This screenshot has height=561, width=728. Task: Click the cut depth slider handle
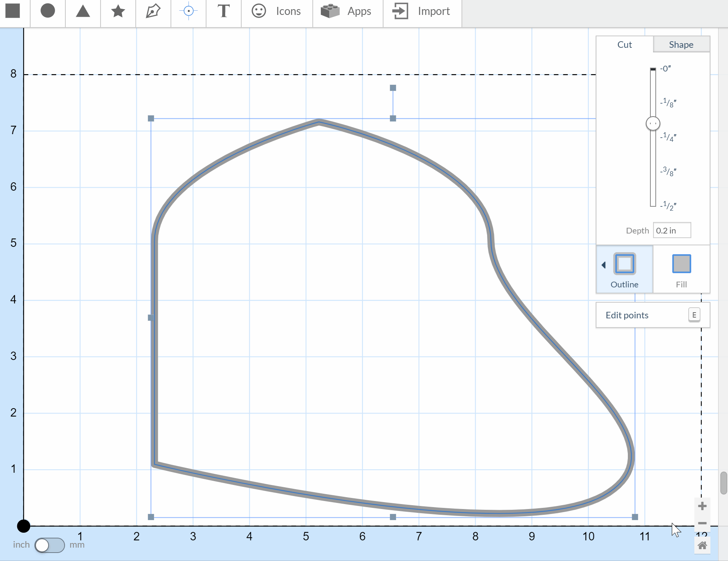653,123
